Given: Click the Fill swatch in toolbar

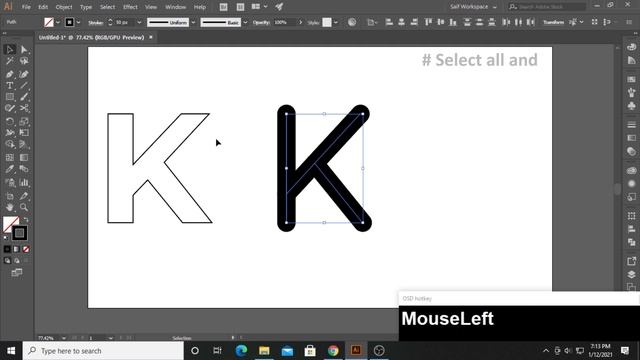Looking at the screenshot, I should click(x=10, y=224).
